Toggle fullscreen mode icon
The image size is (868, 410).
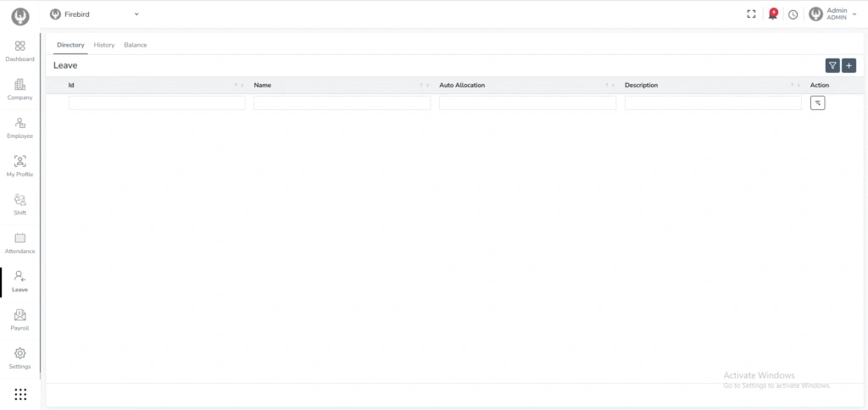(x=751, y=14)
